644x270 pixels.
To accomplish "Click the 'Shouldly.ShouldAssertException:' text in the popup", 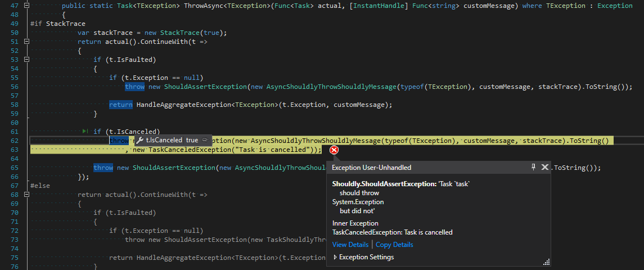I will click(384, 184).
